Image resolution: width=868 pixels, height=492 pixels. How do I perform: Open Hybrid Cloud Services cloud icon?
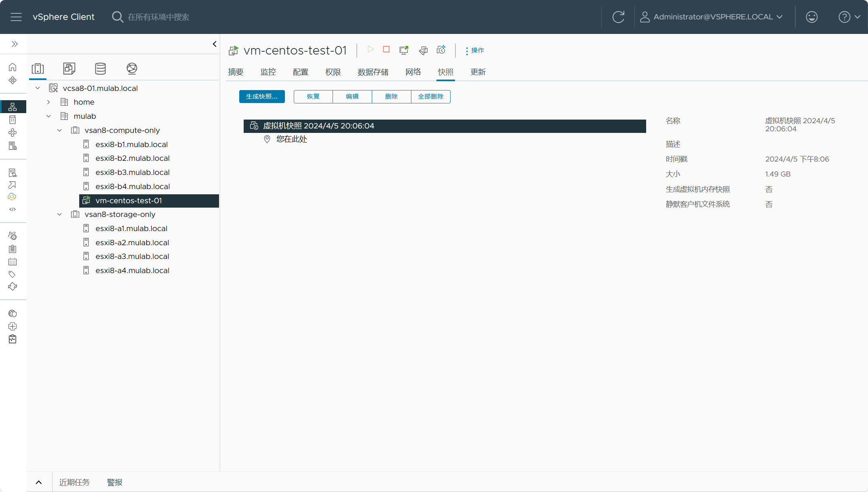pos(12,197)
